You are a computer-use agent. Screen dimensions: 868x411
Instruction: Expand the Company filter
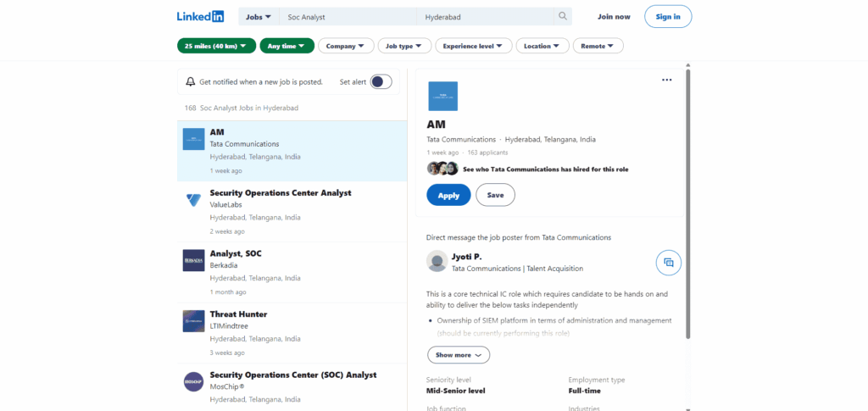tap(346, 46)
